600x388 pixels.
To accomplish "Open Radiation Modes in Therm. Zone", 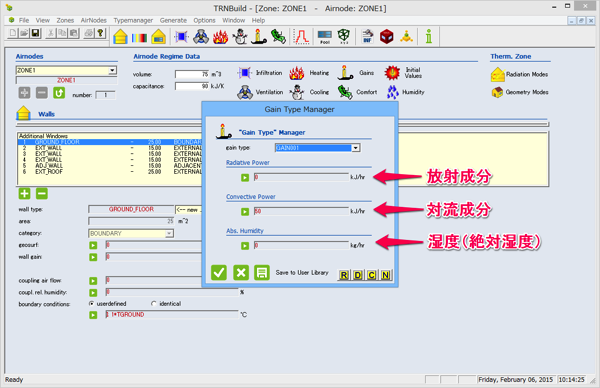I will pyautogui.click(x=520, y=74).
